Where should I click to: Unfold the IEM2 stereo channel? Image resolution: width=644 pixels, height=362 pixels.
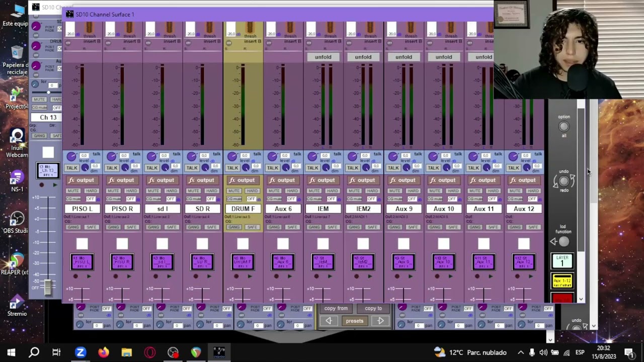click(363, 57)
